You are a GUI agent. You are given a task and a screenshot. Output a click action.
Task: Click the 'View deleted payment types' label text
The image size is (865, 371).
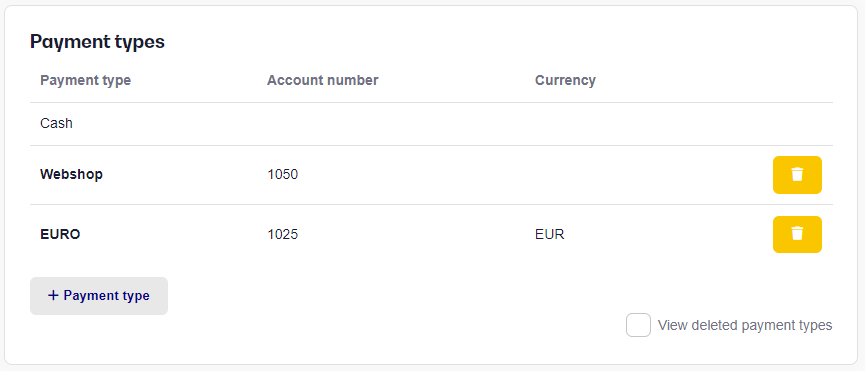tap(745, 325)
